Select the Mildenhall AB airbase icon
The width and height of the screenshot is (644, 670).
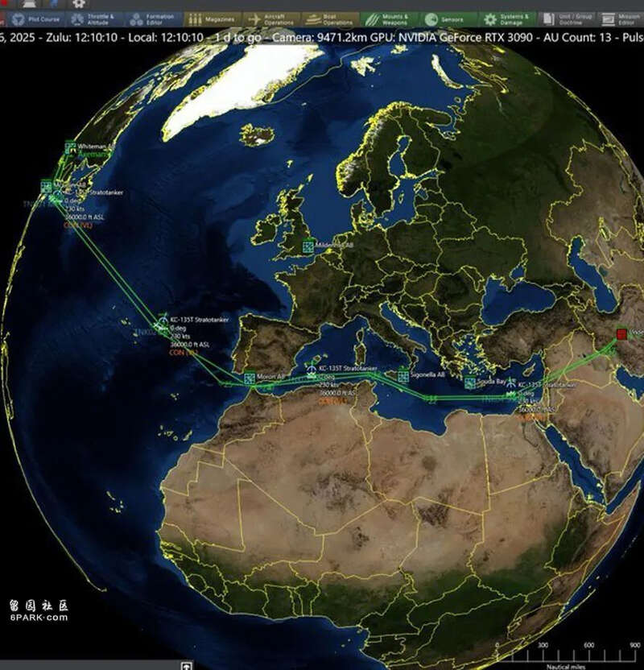[x=308, y=246]
